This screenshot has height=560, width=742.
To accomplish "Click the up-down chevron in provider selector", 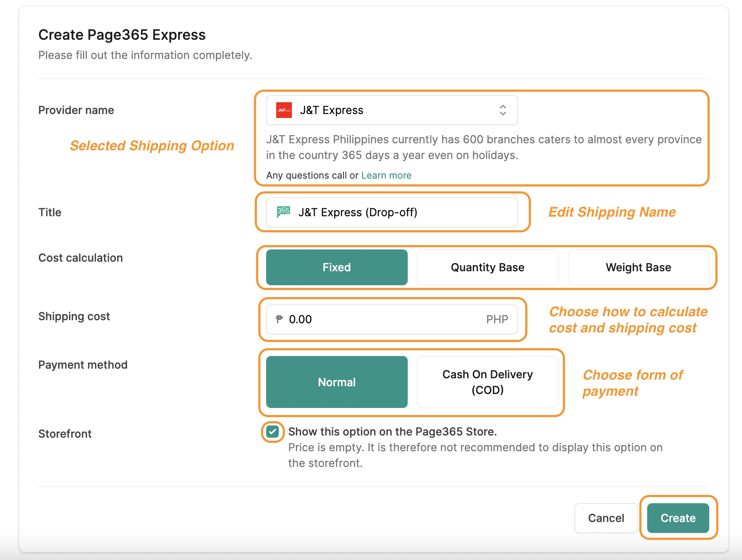I will tap(503, 110).
